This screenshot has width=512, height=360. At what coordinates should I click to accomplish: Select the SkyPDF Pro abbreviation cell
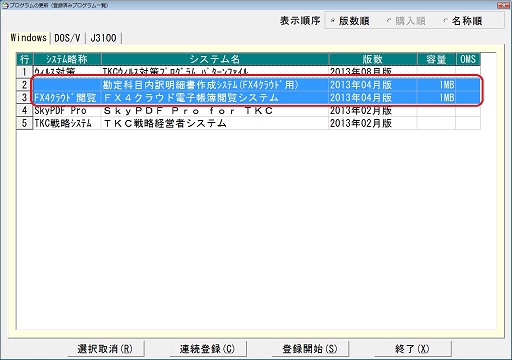(x=67, y=110)
